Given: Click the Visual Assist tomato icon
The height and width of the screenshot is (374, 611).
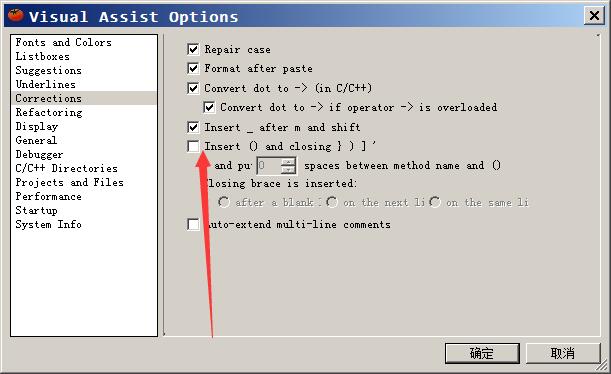Looking at the screenshot, I should (16, 16).
